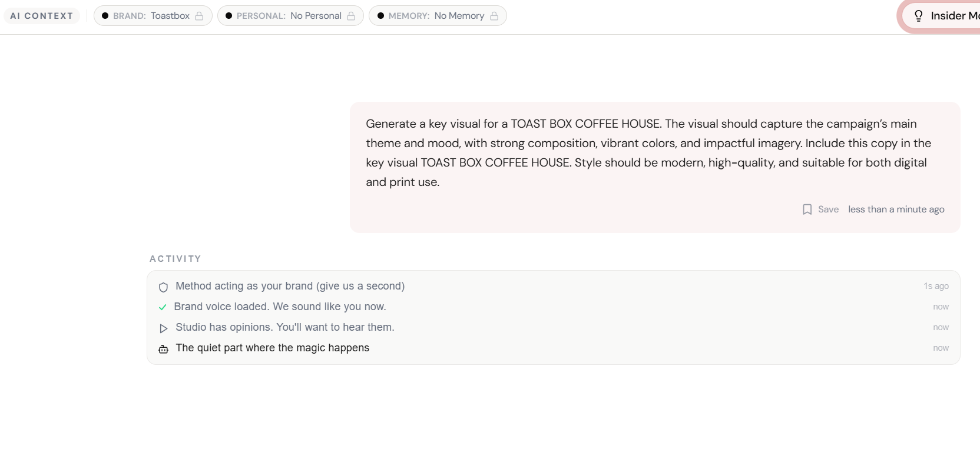Click the lock icon on the MEMORY pill
The image size is (980, 449).
click(x=495, y=16)
